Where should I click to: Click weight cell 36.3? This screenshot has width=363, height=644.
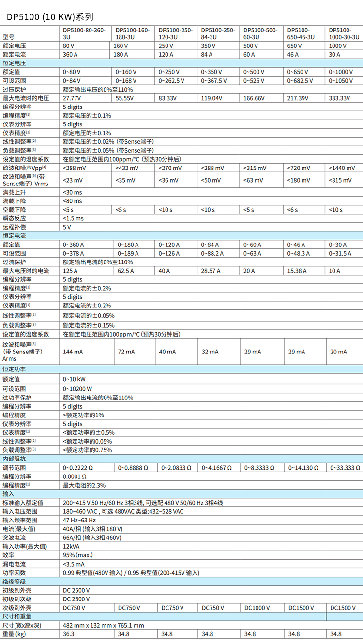pyautogui.click(x=69, y=634)
